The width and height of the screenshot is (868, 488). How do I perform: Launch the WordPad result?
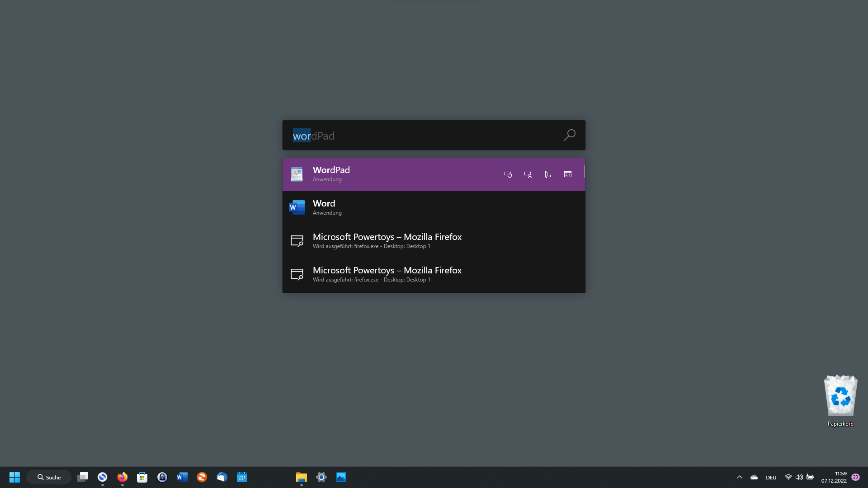(433, 174)
